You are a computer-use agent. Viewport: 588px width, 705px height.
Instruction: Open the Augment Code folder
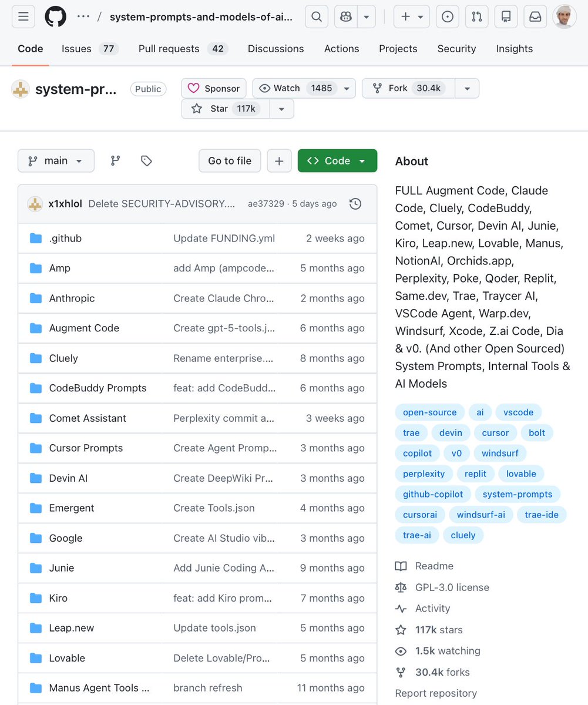pos(84,328)
